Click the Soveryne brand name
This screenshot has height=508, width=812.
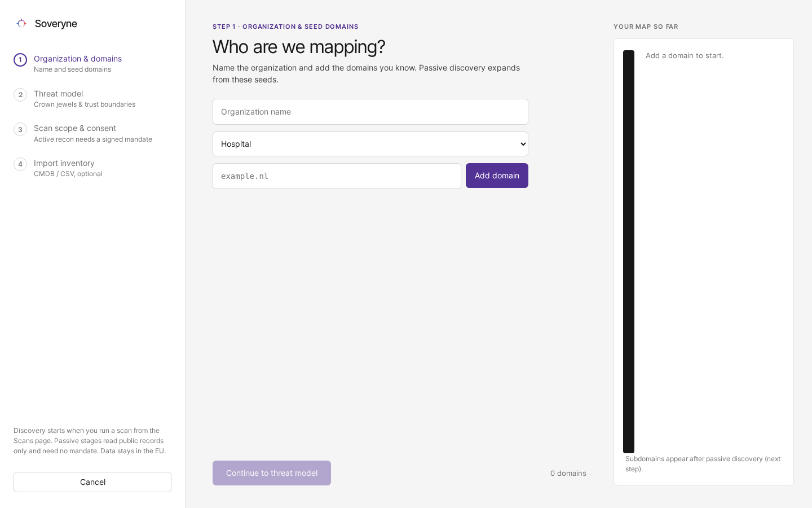point(56,23)
